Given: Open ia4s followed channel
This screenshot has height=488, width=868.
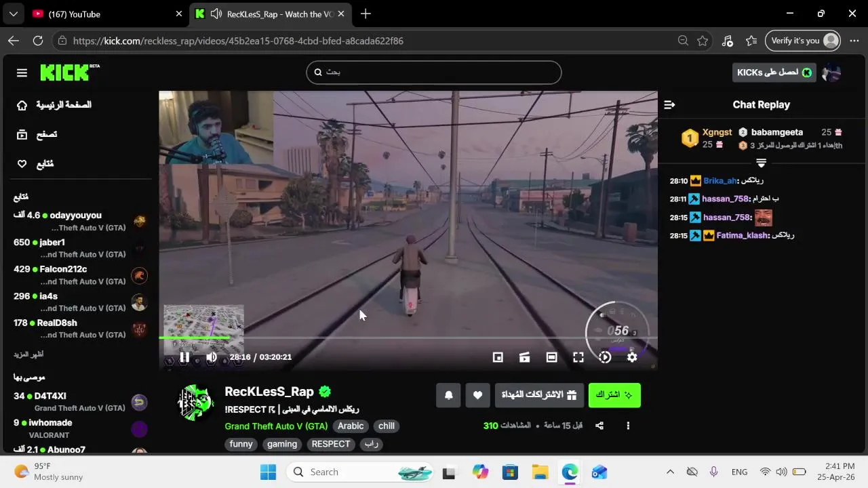Looking at the screenshot, I should 80,302.
